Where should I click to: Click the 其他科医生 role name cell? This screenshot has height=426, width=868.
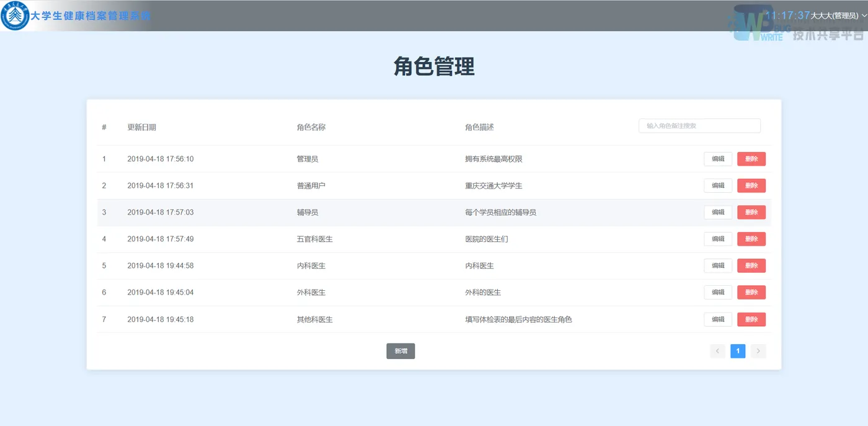click(x=315, y=319)
